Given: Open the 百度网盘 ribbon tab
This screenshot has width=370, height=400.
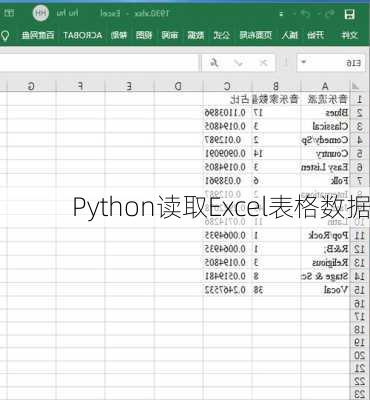Looking at the screenshot, I should pos(38,35).
